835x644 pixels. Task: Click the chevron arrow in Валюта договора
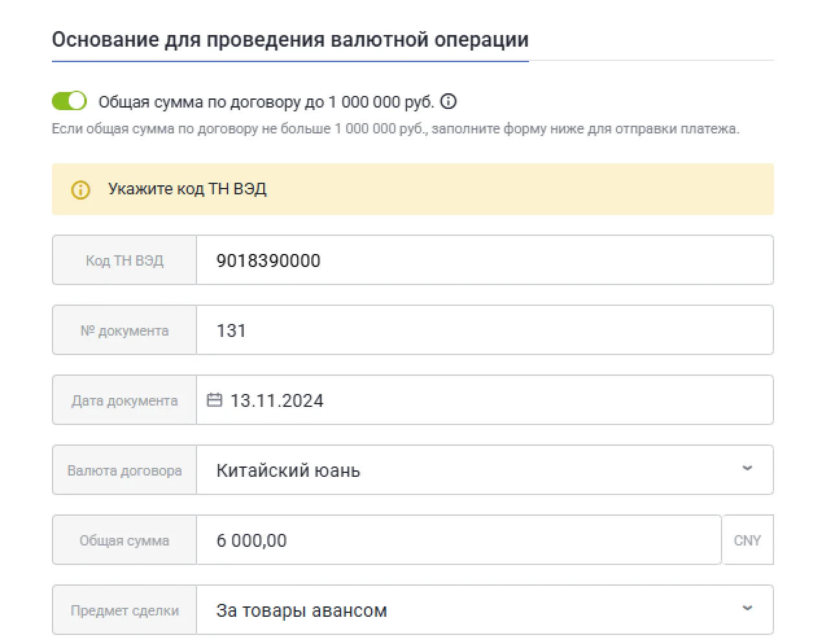point(747,469)
